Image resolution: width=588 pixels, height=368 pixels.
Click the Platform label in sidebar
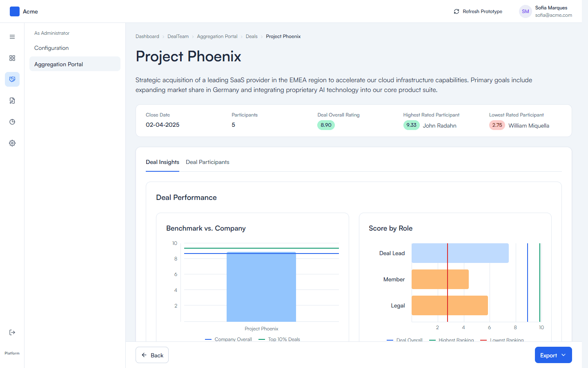pos(12,353)
